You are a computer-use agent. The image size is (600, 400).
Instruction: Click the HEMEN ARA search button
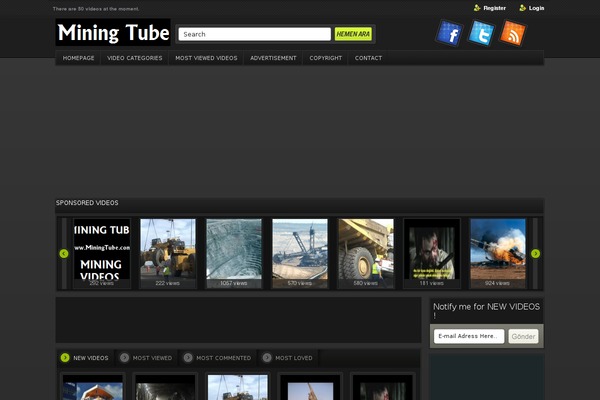point(353,34)
